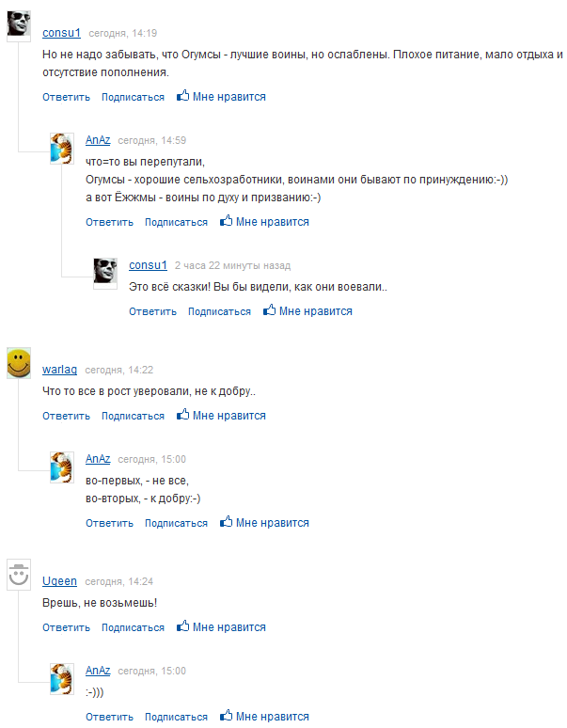This screenshot has height=728, width=567.
Task: Reply to warlag's comment via 'Ответить'
Action: (67, 416)
